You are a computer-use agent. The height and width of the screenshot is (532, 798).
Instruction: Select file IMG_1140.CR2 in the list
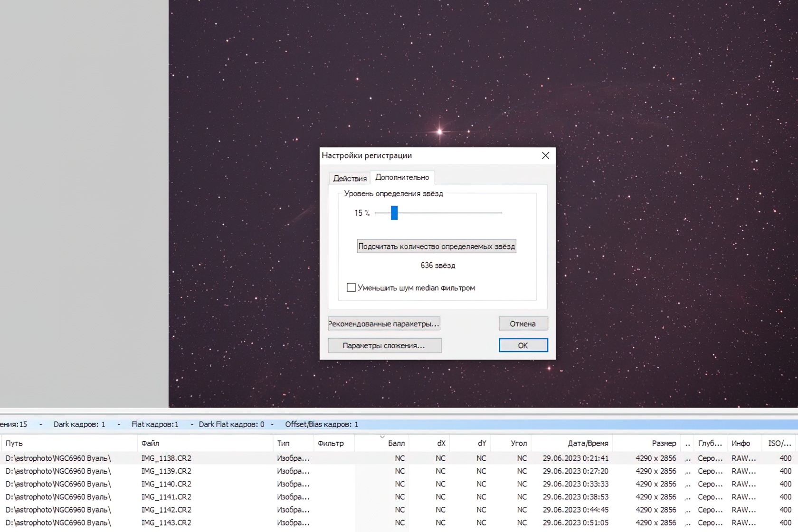tap(166, 484)
